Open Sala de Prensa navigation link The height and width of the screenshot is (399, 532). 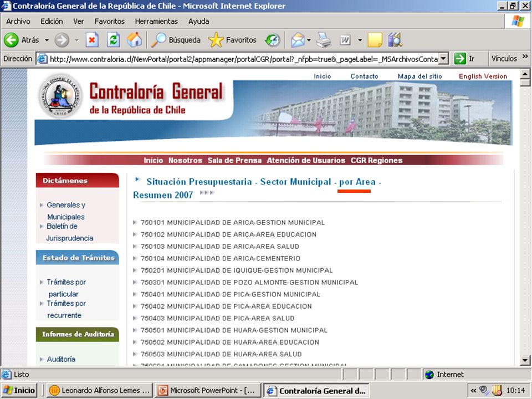pos(234,161)
